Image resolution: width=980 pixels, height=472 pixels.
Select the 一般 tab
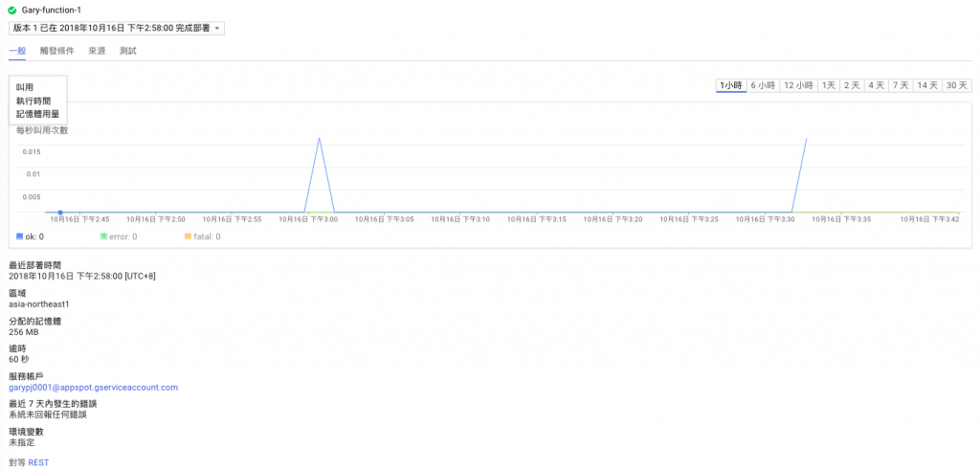point(17,52)
